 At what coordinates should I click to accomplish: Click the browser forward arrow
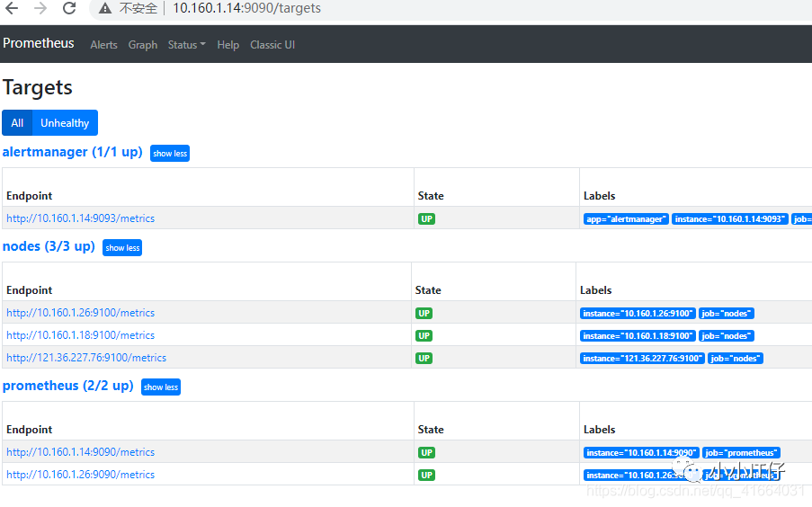tap(40, 8)
